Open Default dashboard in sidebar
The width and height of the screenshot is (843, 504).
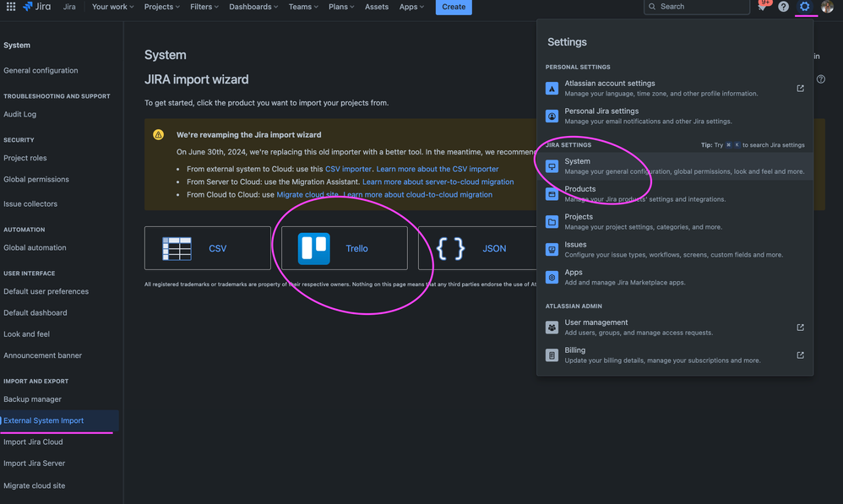[35, 312]
